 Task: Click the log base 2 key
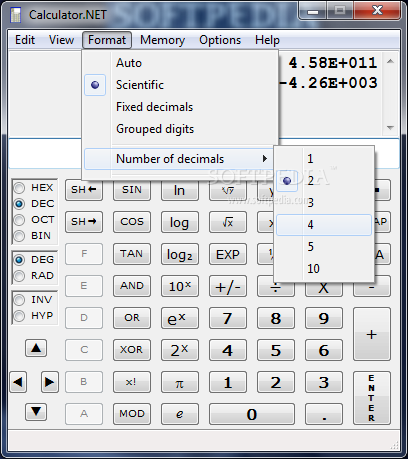coord(180,254)
